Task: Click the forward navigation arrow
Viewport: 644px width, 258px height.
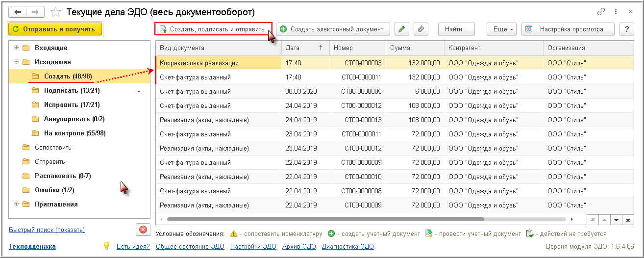Action: pyautogui.click(x=35, y=12)
